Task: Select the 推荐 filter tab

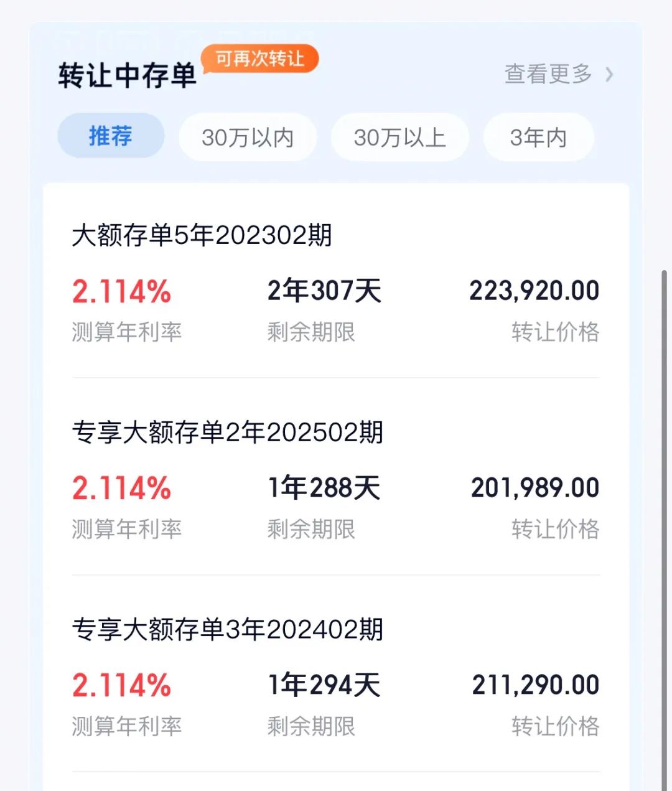Action: point(111,136)
